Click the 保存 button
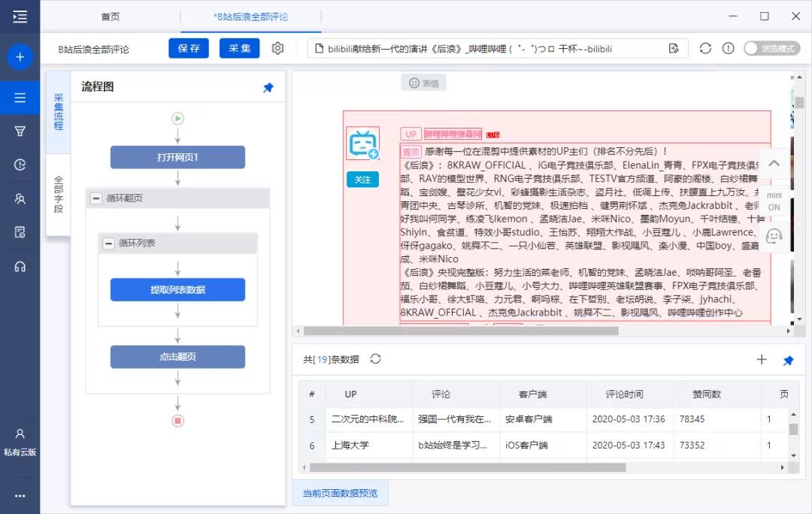This screenshot has width=812, height=514. coord(189,48)
